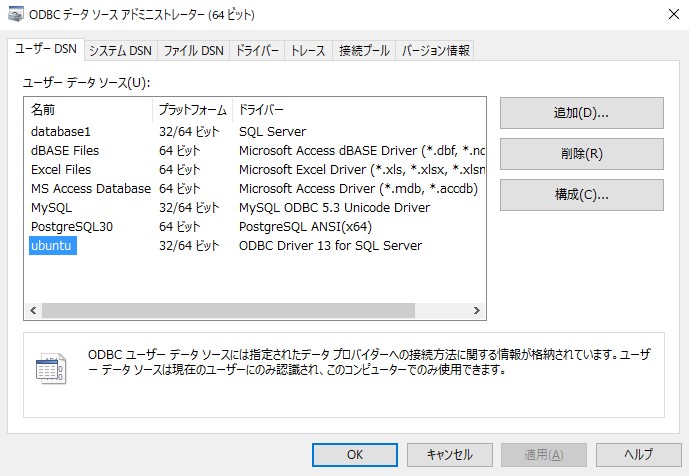Open 構成(C)... for the selected source

click(x=581, y=194)
